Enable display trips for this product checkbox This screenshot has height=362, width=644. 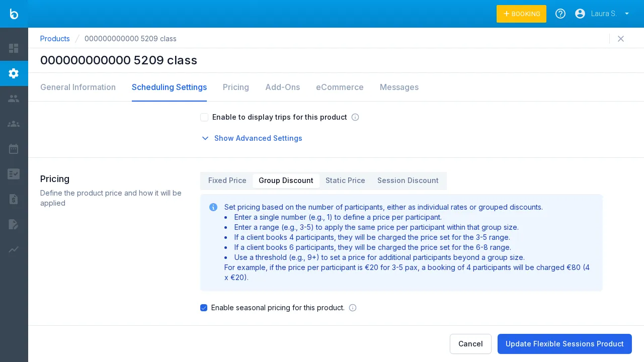click(x=204, y=117)
